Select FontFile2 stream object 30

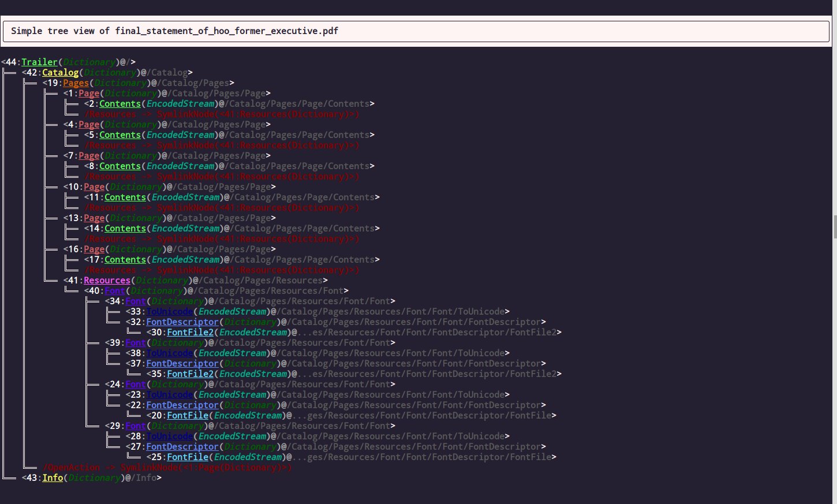point(190,332)
